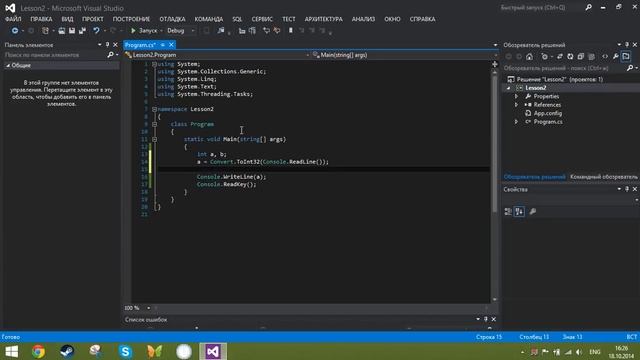Viewport: 640px width, 360px height.
Task: Expand the Properties tree node
Action: [516, 97]
